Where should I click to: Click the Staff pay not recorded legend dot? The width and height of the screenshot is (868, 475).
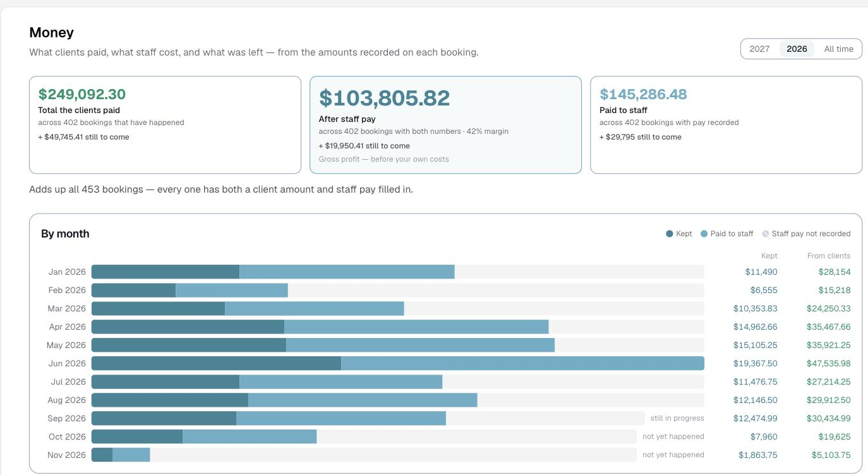[765, 234]
